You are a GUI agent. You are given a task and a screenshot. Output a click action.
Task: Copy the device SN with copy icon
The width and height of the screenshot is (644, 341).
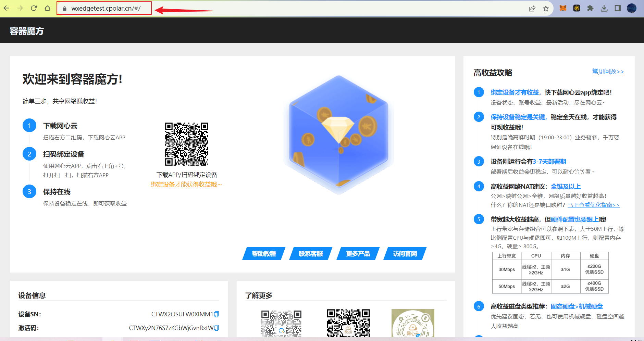point(216,314)
